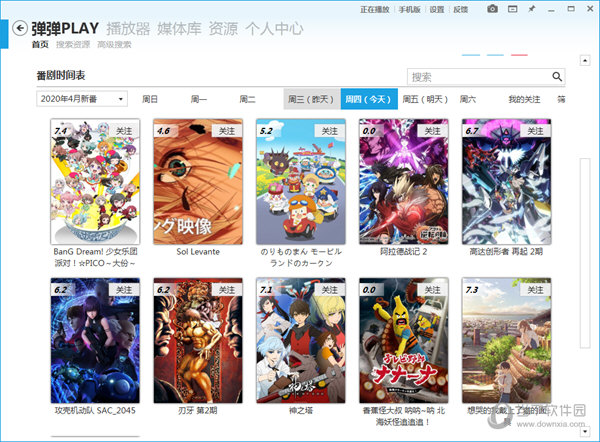Click 关注 on the のりものまん poster

(x=330, y=131)
